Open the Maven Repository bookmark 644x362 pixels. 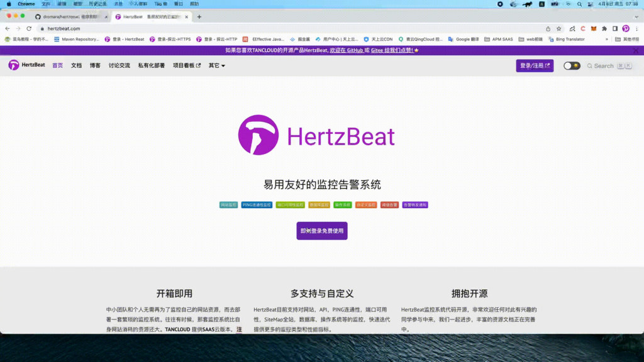[x=76, y=40]
